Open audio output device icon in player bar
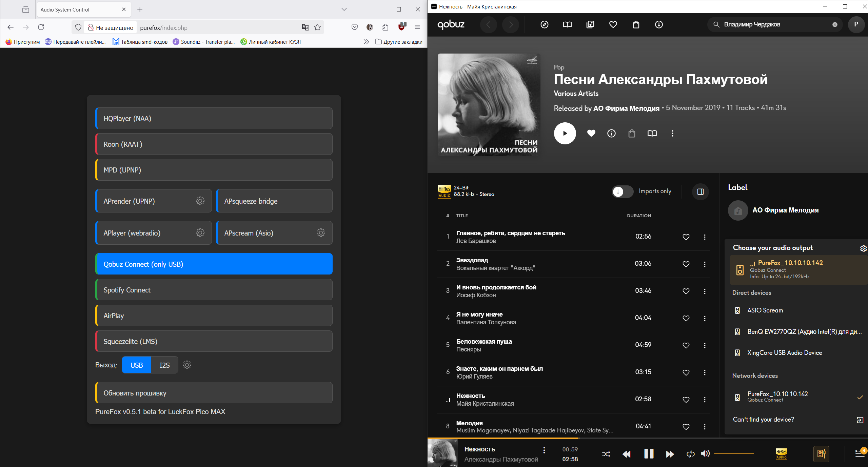868x467 pixels. 821,454
